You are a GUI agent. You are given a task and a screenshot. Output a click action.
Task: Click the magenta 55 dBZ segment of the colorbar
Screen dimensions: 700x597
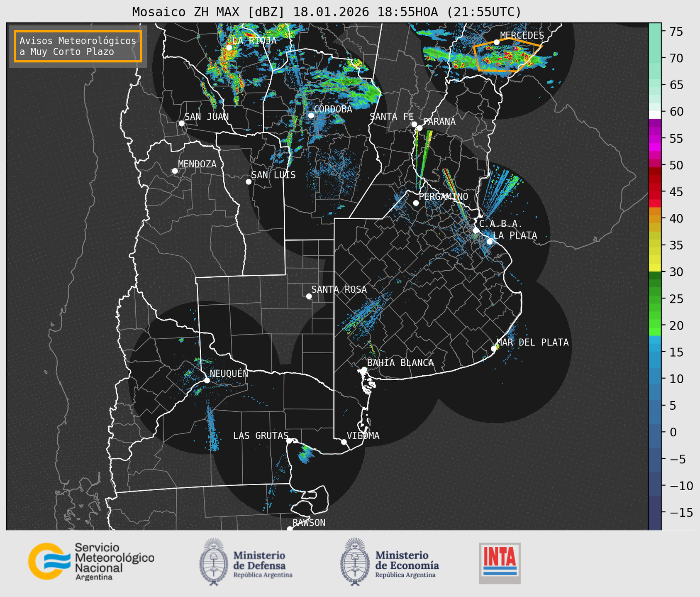click(655, 139)
